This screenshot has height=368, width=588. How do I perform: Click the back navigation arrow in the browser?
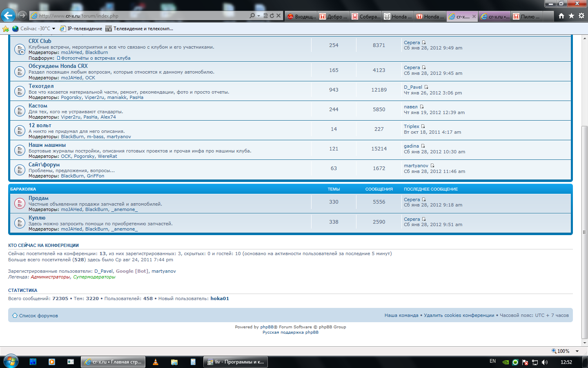tap(9, 16)
